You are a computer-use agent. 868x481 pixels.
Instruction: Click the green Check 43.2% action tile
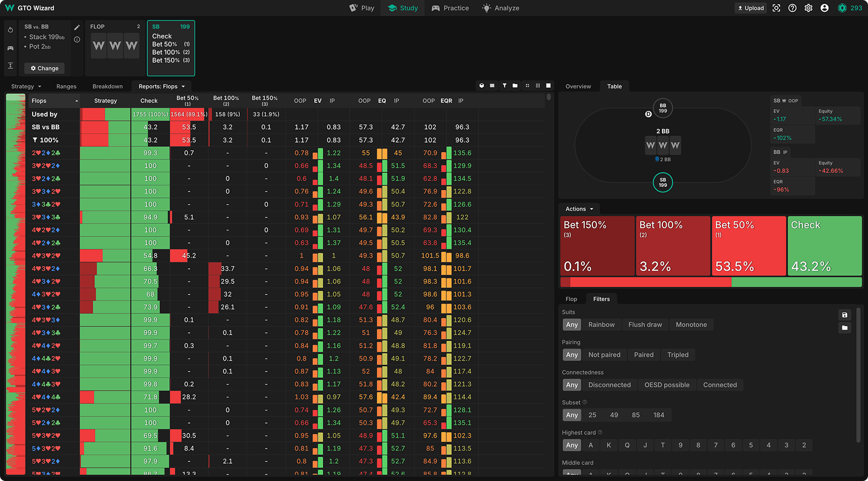[825, 246]
